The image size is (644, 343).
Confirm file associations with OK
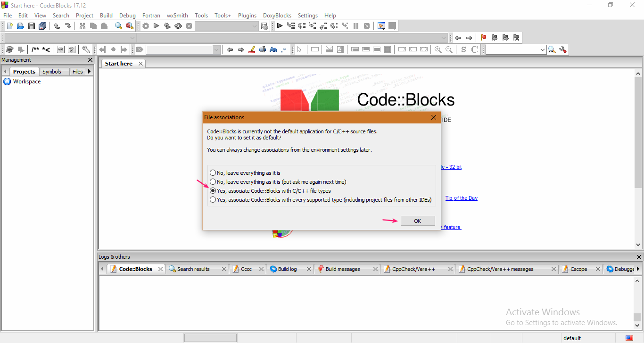417,220
